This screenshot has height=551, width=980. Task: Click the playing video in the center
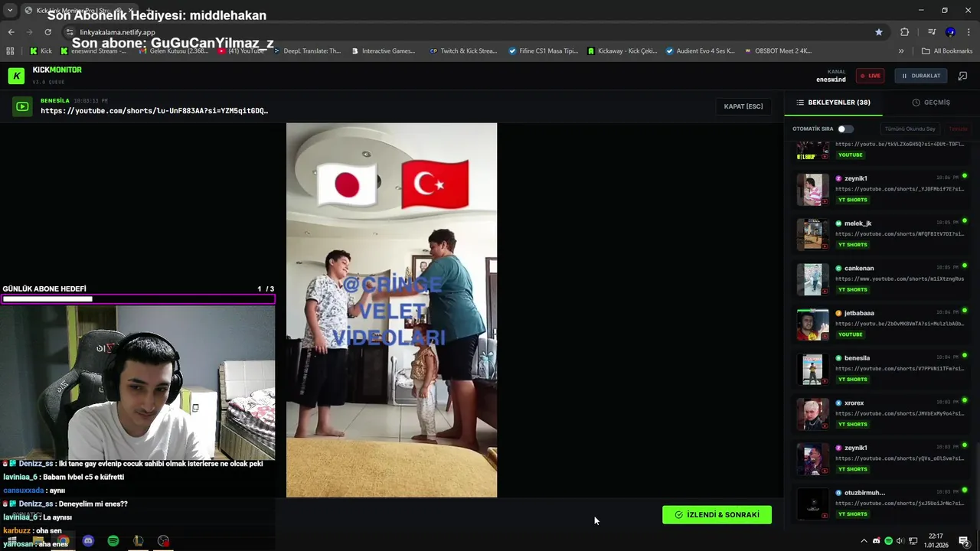[391, 310]
